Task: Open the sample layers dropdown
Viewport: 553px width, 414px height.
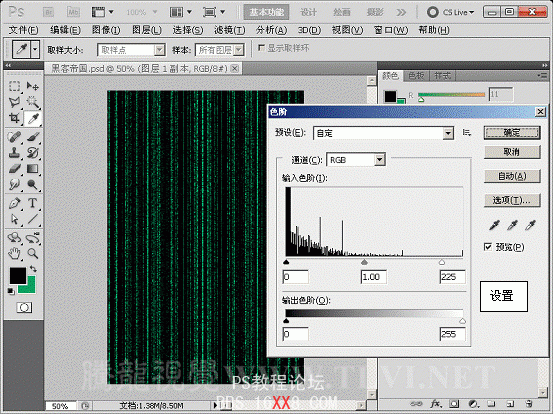Action: click(239, 50)
